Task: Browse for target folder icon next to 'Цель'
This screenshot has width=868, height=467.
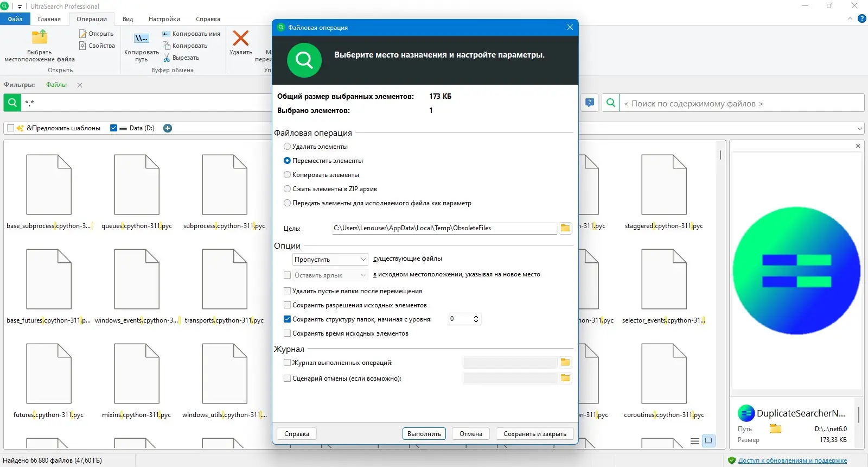Action: (565, 228)
